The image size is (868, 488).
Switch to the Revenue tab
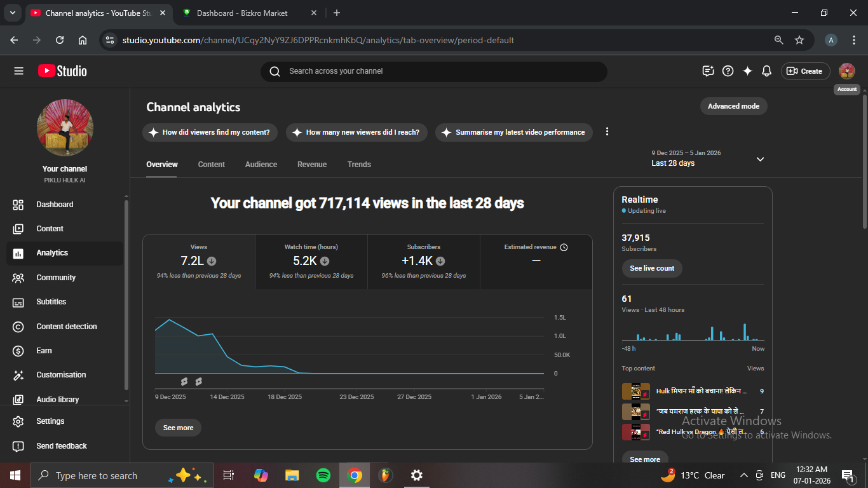pyautogui.click(x=312, y=165)
